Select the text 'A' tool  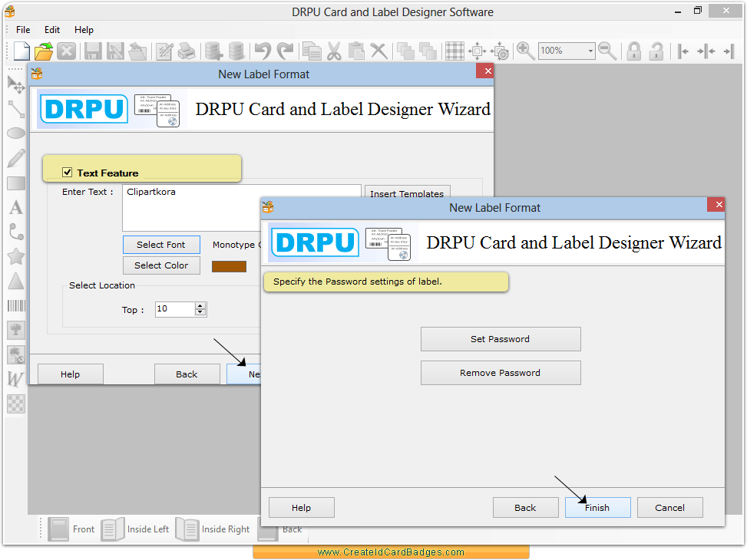(16, 208)
